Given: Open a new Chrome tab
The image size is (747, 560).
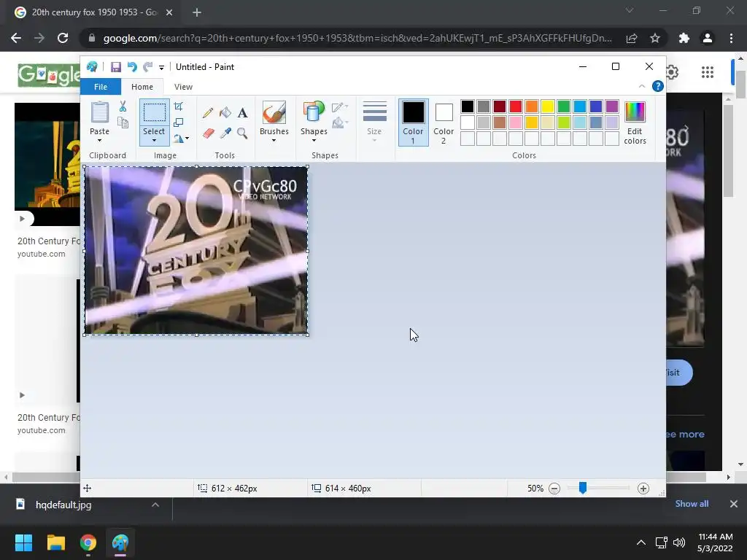Looking at the screenshot, I should tap(197, 12).
